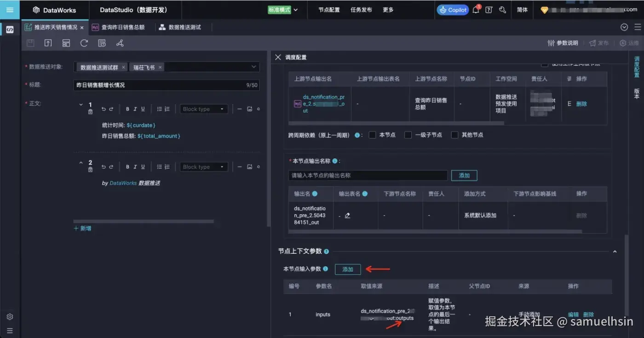Switch to 查询昨日销售总额 tab
Viewport: 644px width, 338px height.
click(x=123, y=27)
